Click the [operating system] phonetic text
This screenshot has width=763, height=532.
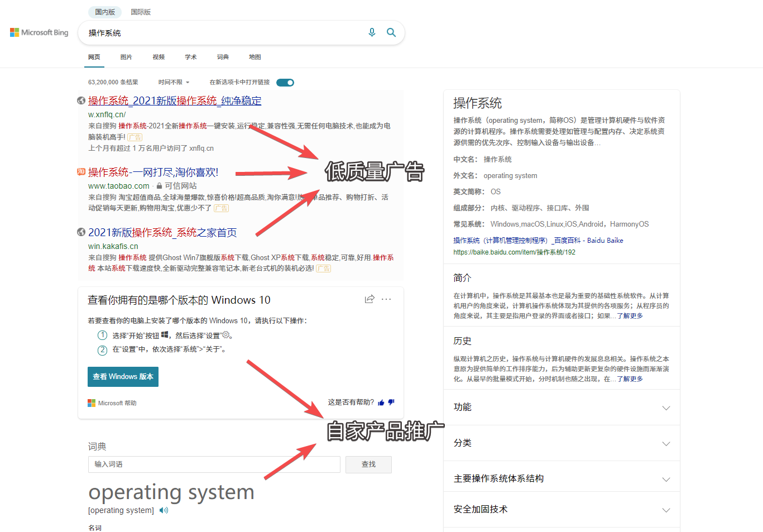[x=121, y=510]
